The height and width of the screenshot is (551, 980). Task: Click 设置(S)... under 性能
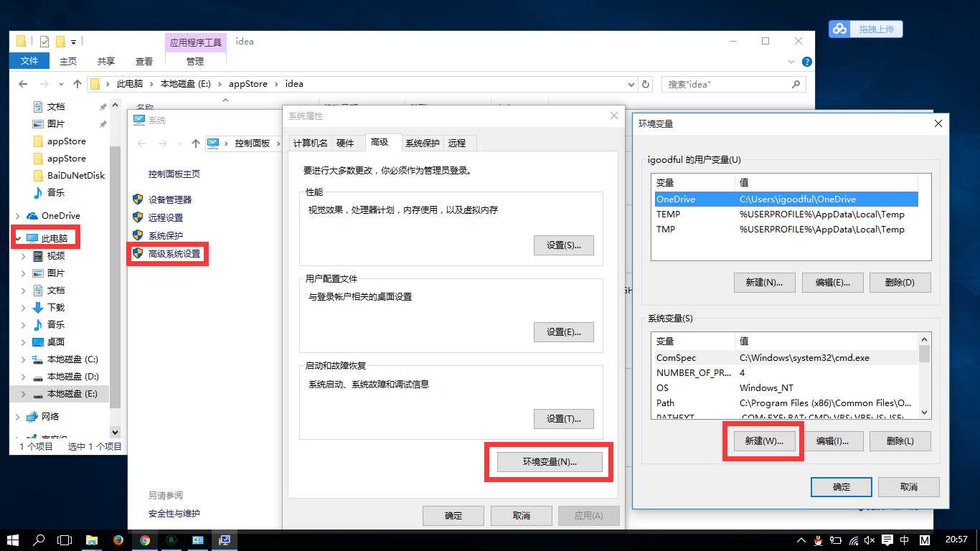tap(564, 245)
